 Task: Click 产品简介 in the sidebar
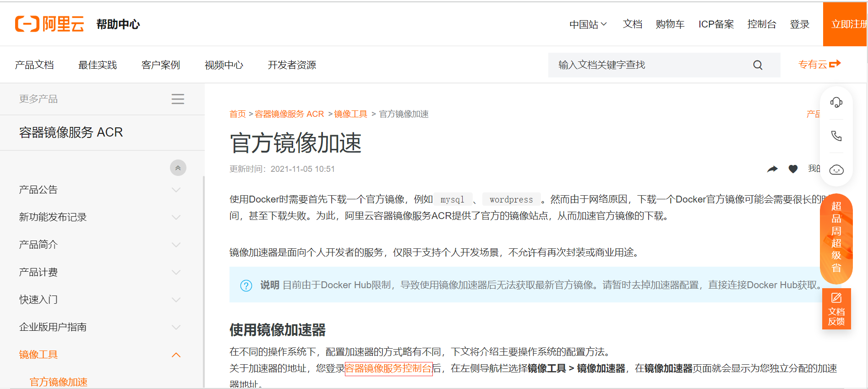click(x=38, y=245)
